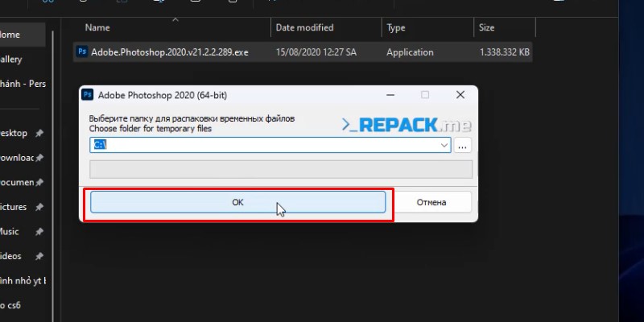
Task: Select Adobe.Photoshop.2020.v21.2.2.289.exe file
Action: (170, 52)
